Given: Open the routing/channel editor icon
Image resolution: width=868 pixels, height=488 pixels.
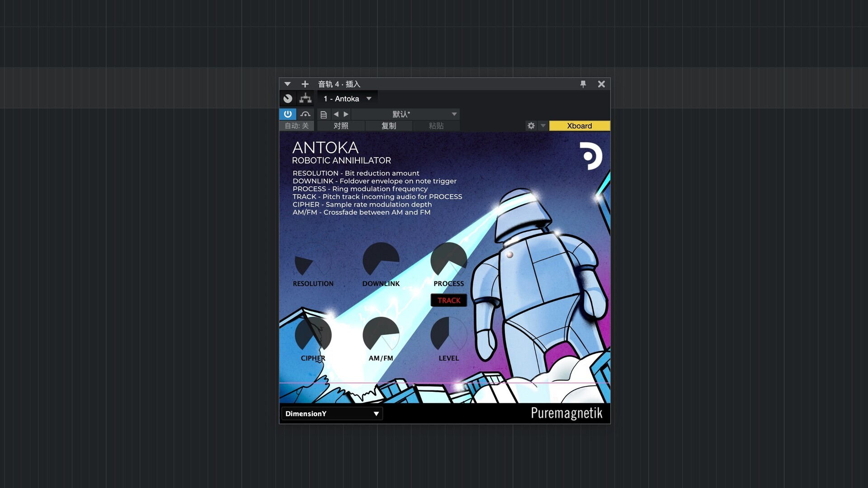Looking at the screenshot, I should 306,99.
